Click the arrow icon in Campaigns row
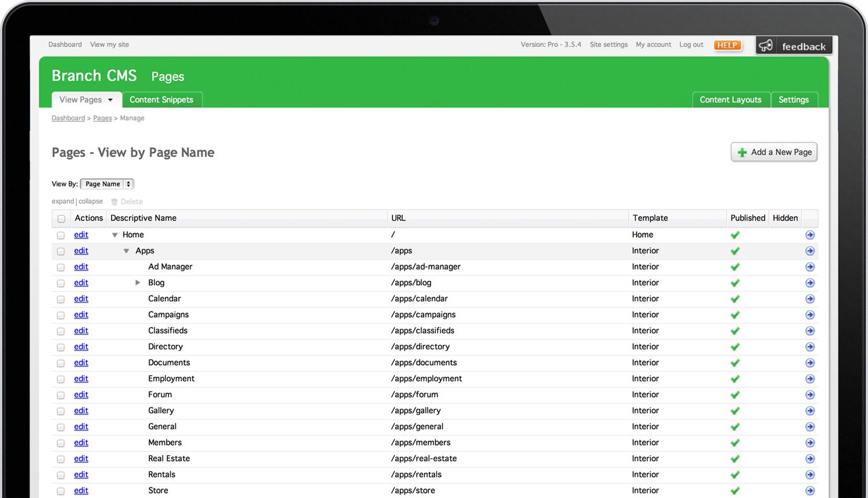The height and width of the screenshot is (498, 868). tap(810, 315)
